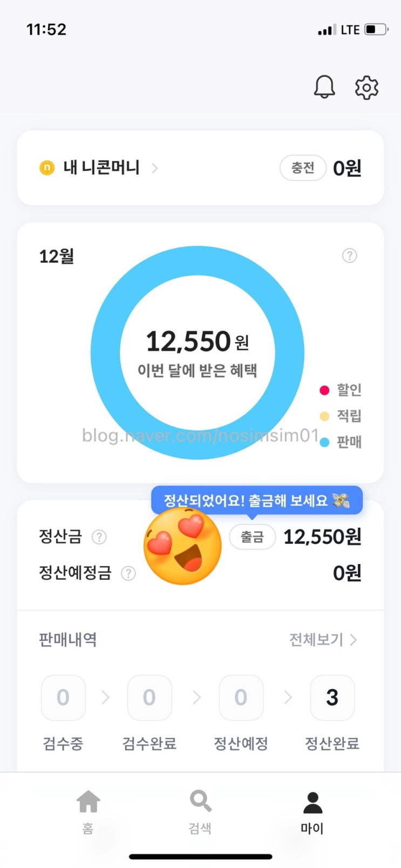Tap the 할인 red legend dot
The height and width of the screenshot is (868, 401).
(324, 390)
